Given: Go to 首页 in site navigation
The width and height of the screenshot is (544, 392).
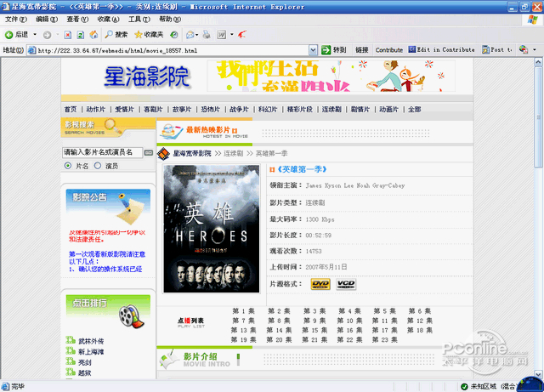Looking at the screenshot, I should click(71, 110).
